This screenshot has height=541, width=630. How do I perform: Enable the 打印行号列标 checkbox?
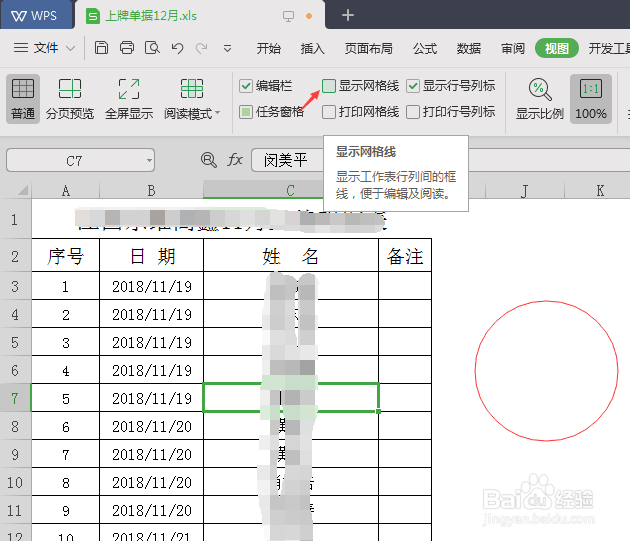click(413, 112)
